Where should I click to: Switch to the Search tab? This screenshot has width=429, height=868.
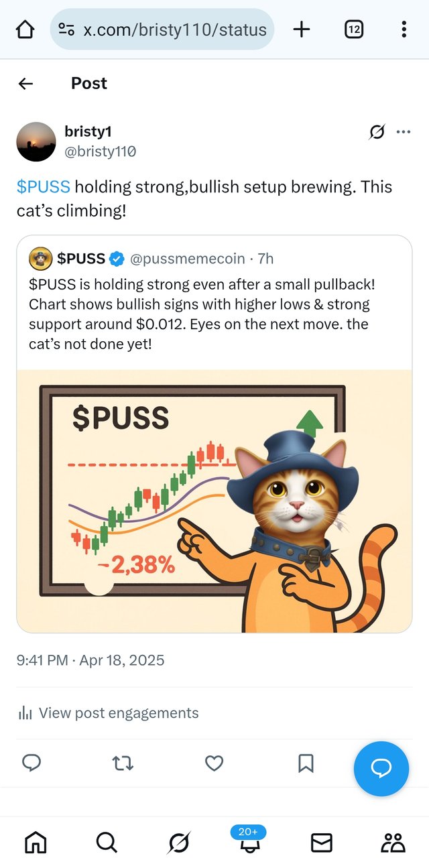tap(107, 843)
